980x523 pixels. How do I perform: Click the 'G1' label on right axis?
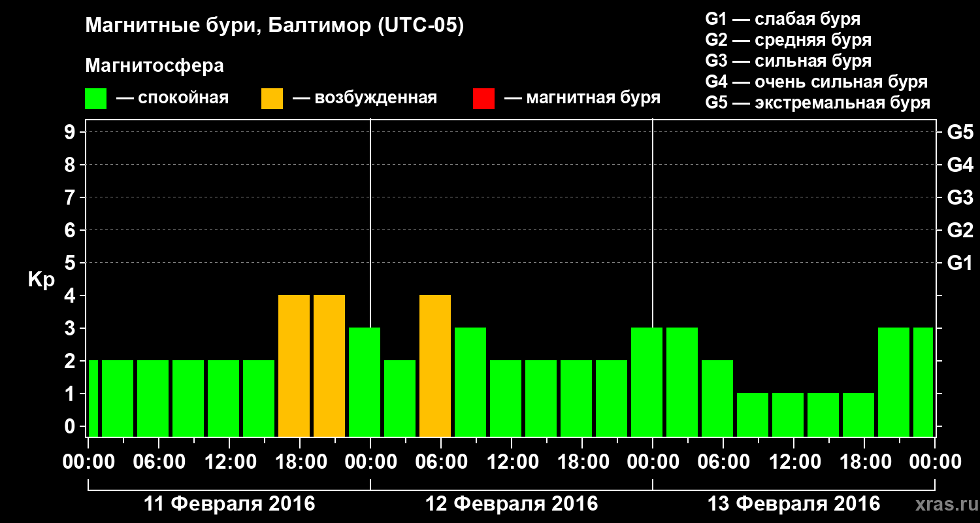tap(960, 263)
